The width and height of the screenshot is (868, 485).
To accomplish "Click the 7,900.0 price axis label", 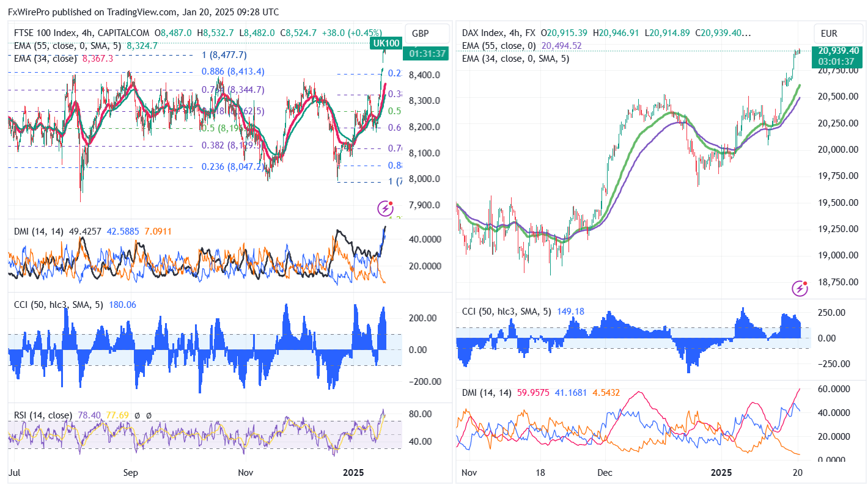I will 425,205.
